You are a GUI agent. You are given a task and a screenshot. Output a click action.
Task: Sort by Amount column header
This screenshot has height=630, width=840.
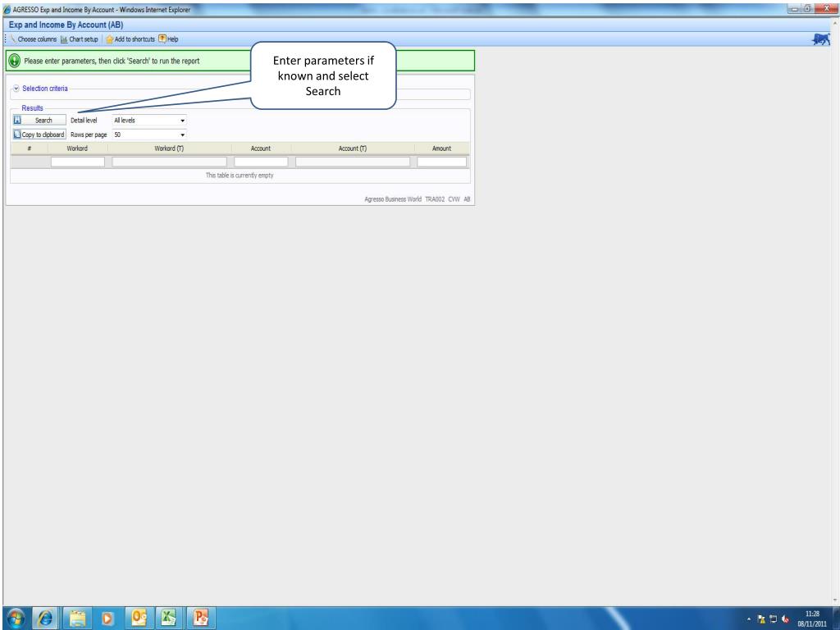(442, 148)
